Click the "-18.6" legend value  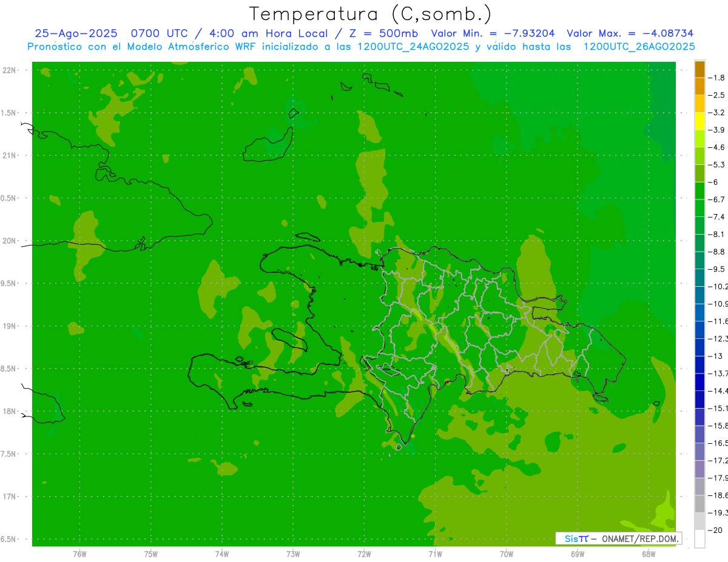pyautogui.click(x=718, y=495)
